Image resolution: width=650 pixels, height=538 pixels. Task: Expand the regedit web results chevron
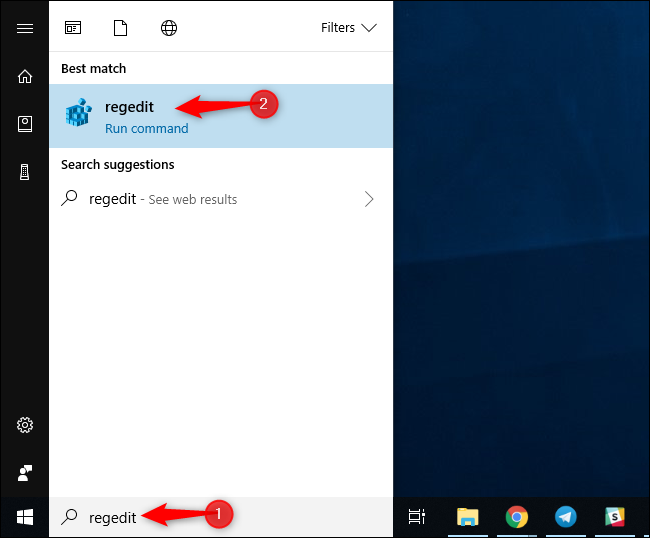coord(369,199)
